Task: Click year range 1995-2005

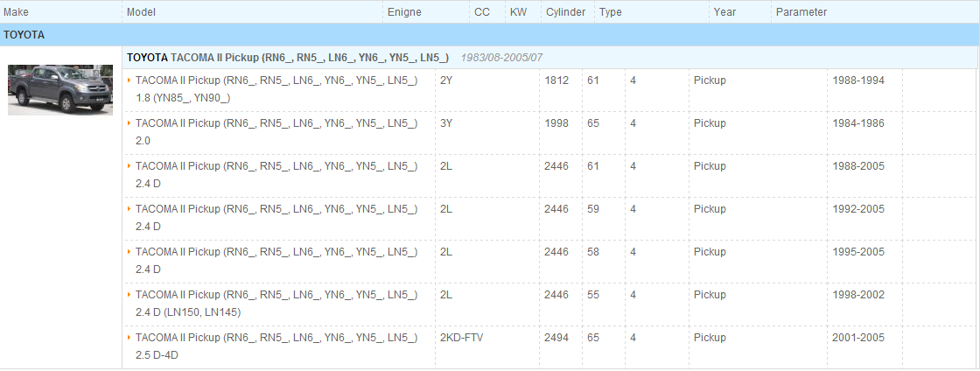Action: (x=858, y=252)
